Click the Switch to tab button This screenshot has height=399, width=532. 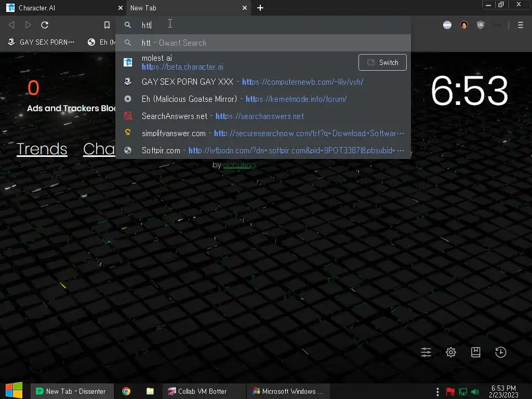coord(382,62)
